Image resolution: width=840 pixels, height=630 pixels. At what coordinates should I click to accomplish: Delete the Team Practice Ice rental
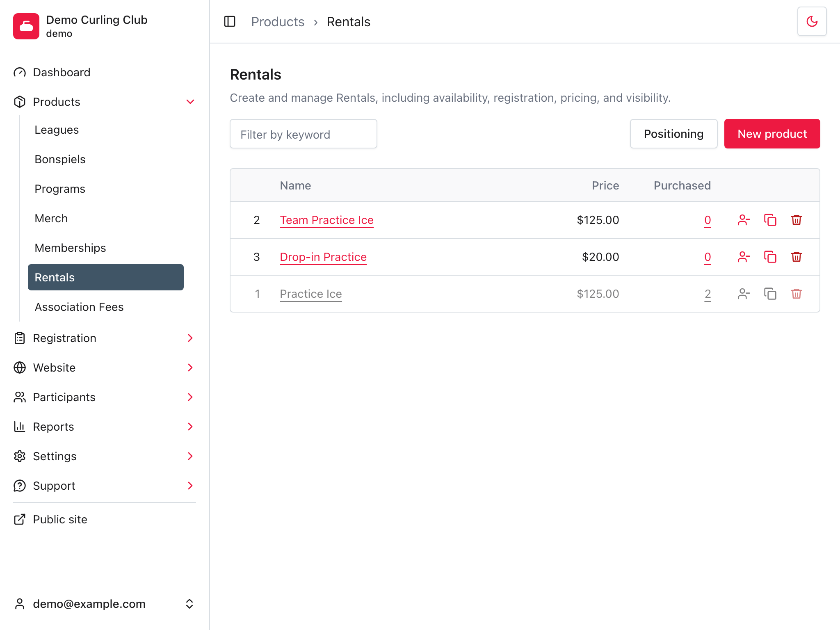tap(796, 220)
